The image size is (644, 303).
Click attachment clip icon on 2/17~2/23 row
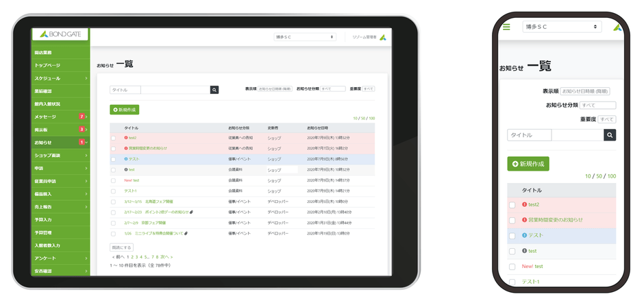click(x=191, y=212)
